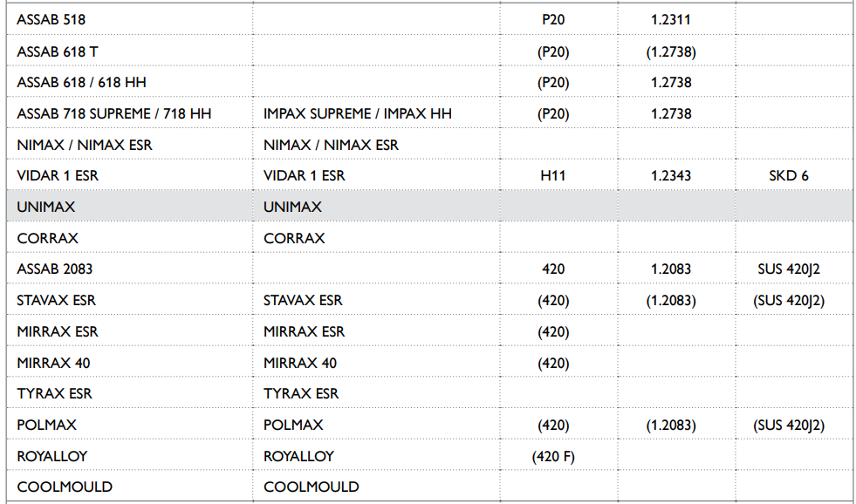Screen dimensions: 856x504
Task: Click (420) in the MIRRAX 40 row
Action: (553, 363)
